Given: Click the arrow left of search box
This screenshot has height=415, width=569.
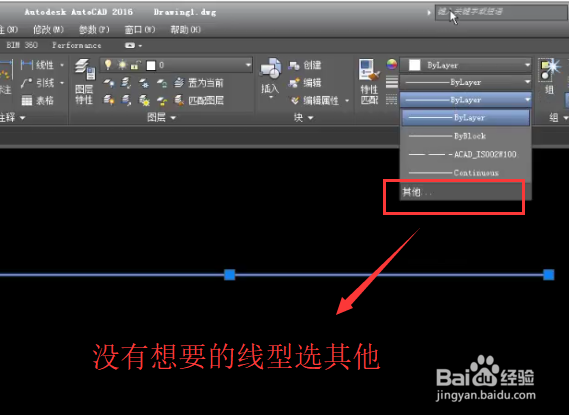Looking at the screenshot, I should [429, 12].
